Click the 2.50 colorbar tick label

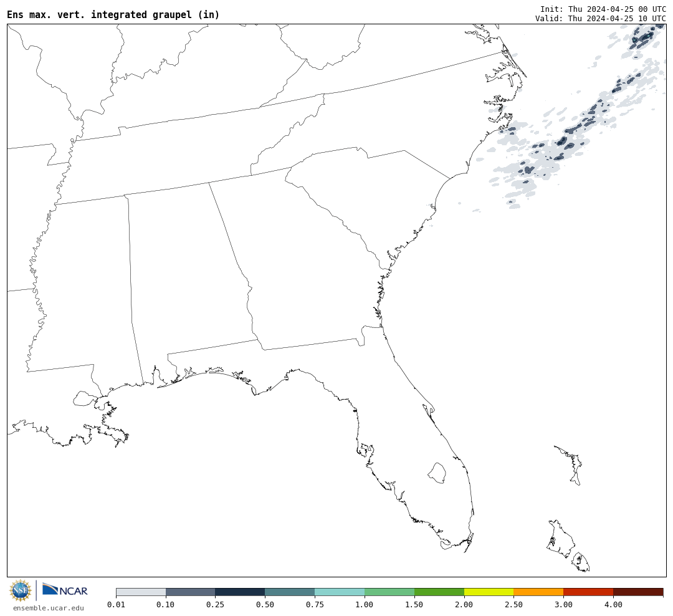(513, 604)
